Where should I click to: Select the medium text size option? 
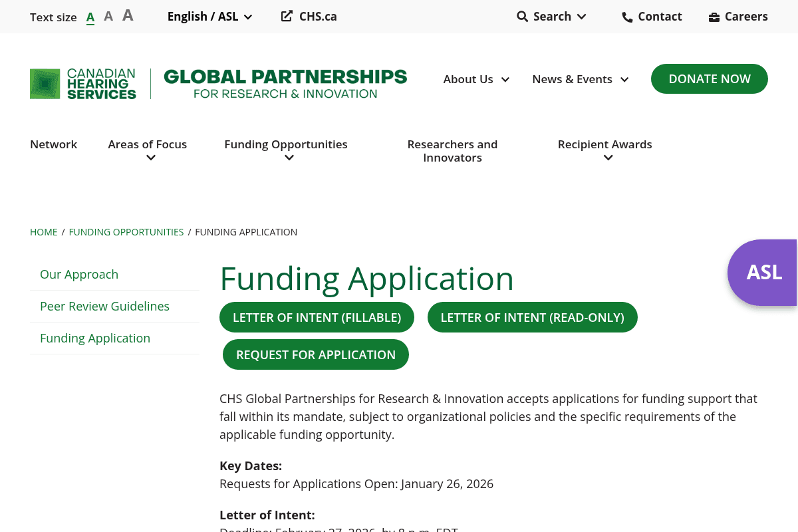pyautogui.click(x=108, y=16)
